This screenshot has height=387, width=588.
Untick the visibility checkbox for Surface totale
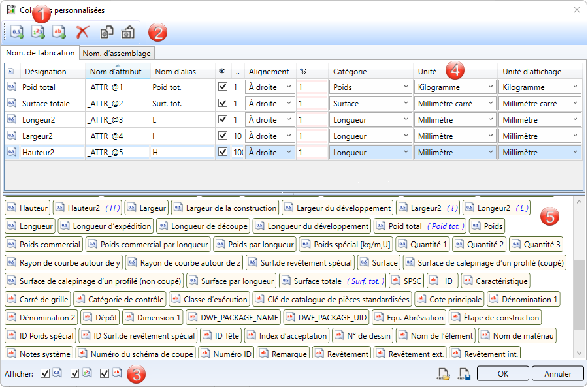(x=223, y=102)
